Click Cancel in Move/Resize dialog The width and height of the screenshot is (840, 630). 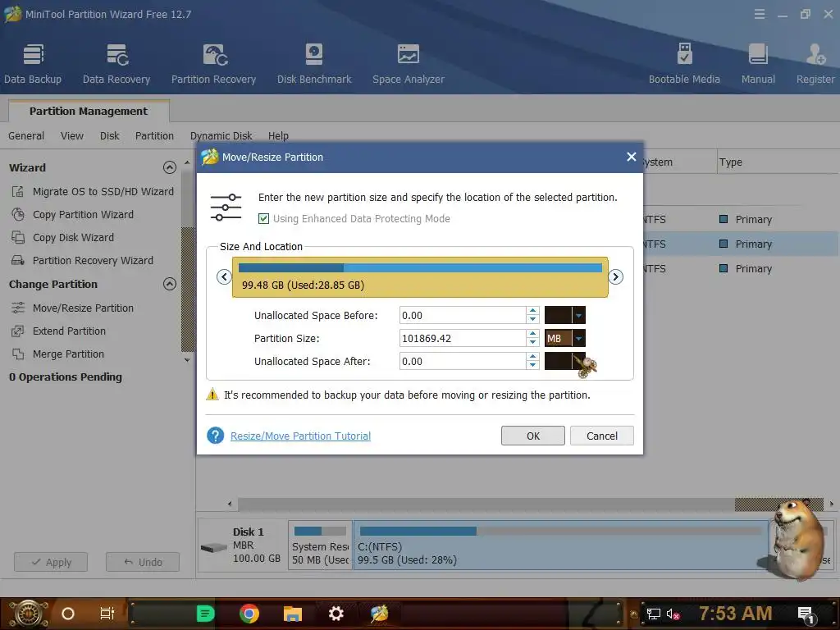coord(601,436)
